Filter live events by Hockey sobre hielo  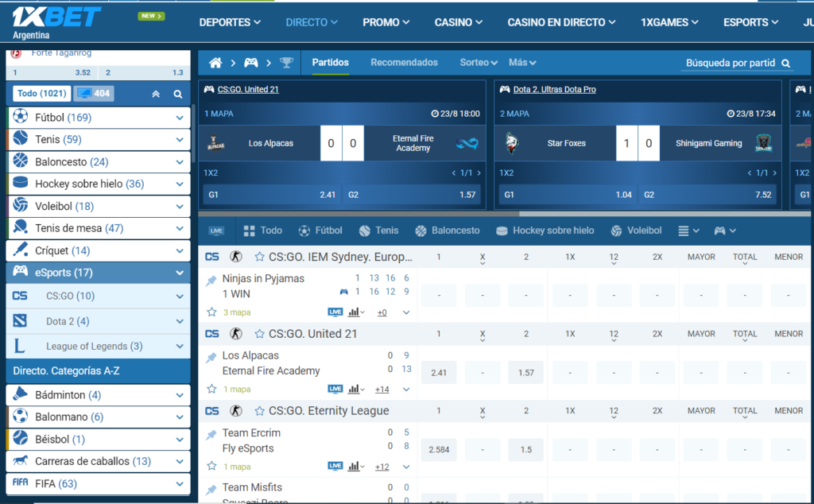[545, 231]
